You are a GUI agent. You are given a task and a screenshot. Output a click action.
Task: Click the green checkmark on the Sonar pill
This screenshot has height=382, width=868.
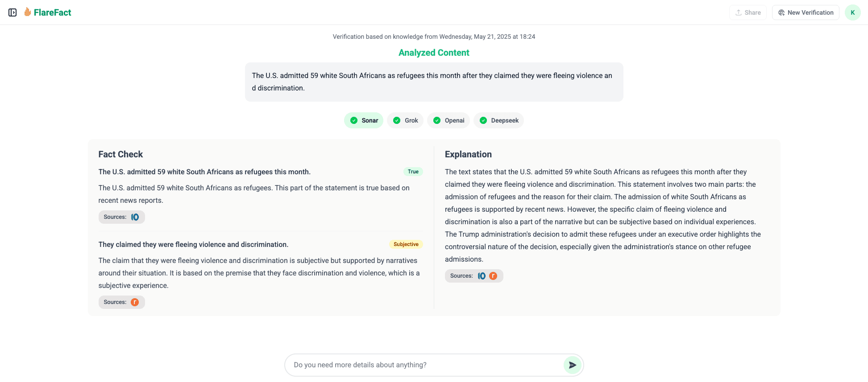[353, 120]
